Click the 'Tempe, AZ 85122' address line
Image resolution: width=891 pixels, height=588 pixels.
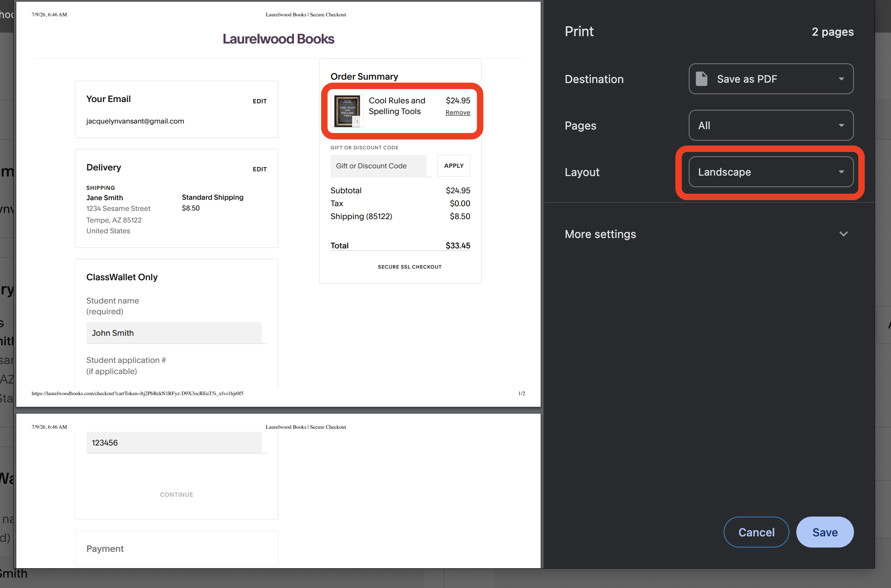coord(114,220)
